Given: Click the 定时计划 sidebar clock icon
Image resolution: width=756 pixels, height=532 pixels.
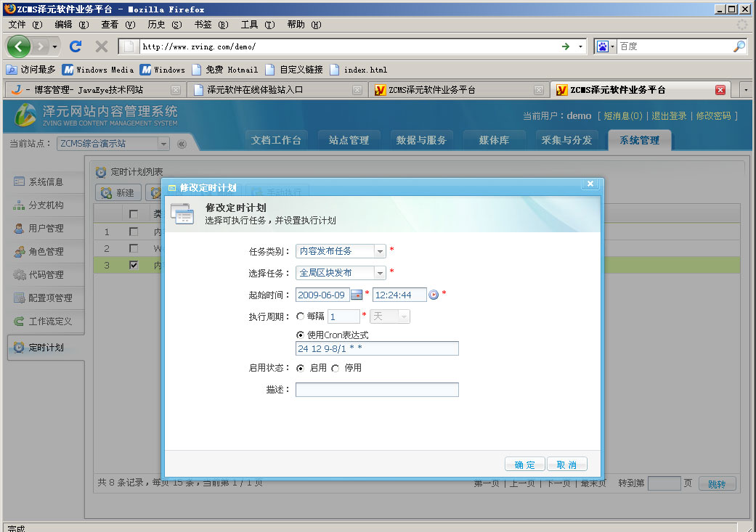Looking at the screenshot, I should pos(19,347).
